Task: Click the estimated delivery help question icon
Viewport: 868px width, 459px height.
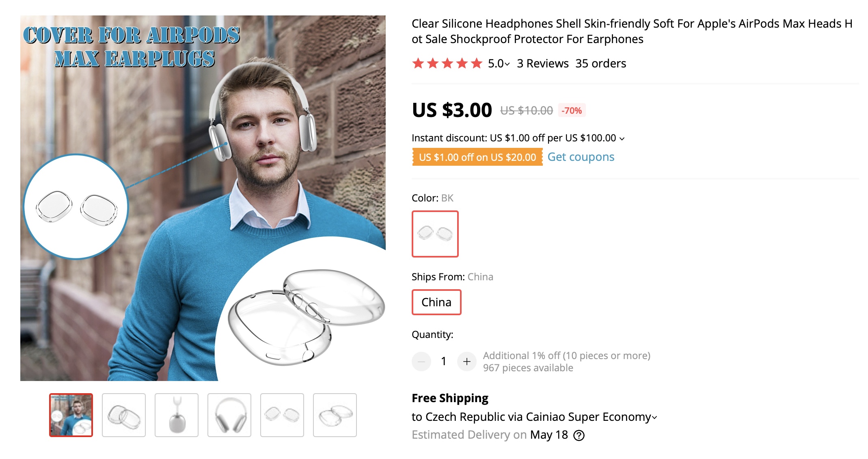Action: (579, 435)
